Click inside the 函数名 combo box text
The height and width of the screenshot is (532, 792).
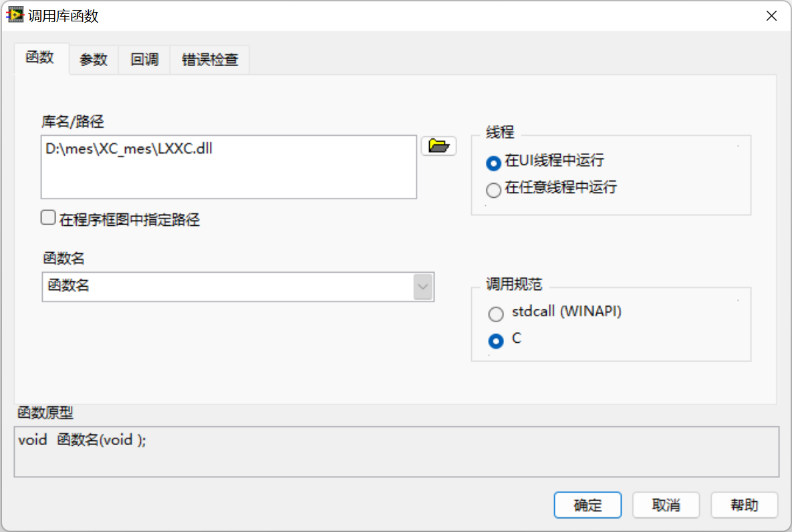[228, 287]
